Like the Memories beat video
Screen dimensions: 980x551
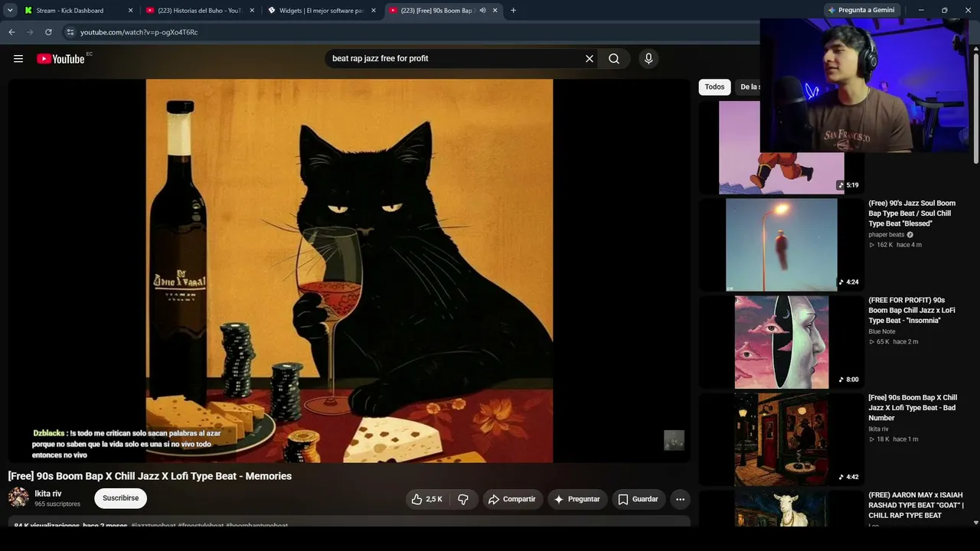click(426, 499)
